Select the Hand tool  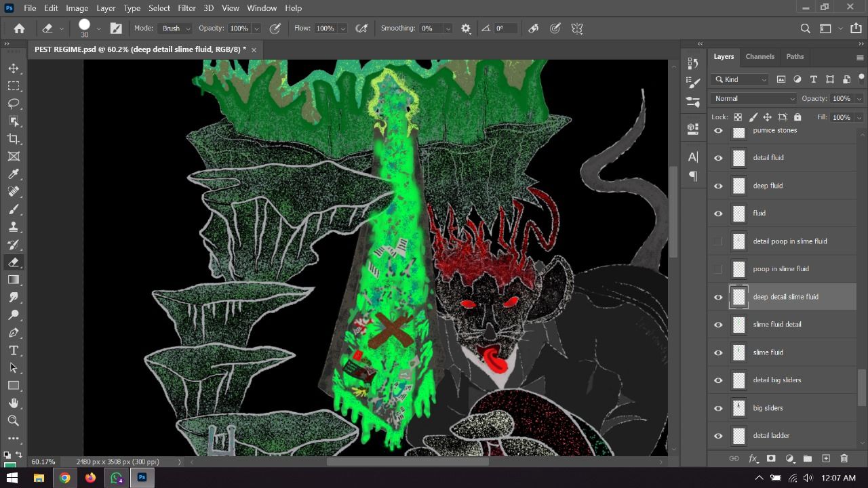pos(13,403)
